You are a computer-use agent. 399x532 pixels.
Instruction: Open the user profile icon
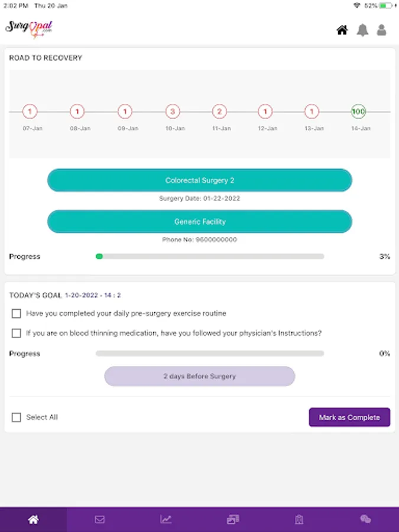click(x=382, y=30)
